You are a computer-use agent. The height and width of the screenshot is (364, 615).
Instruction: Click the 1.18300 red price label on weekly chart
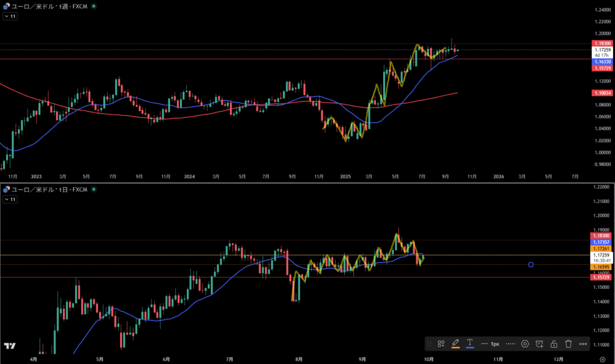(x=602, y=43)
